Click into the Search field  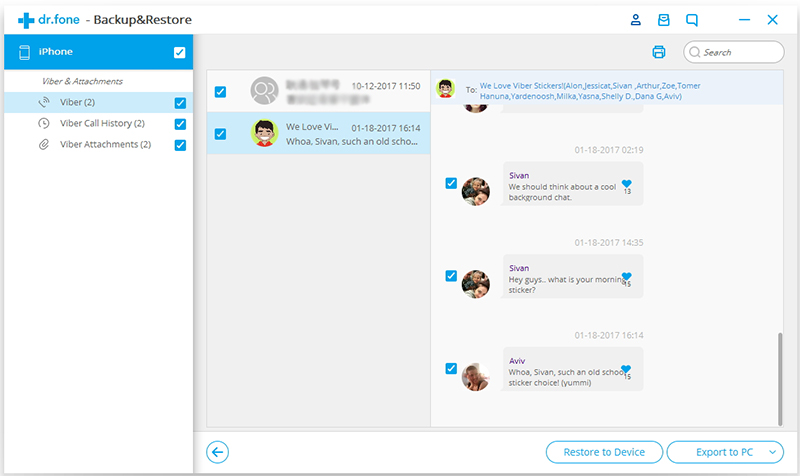click(734, 52)
